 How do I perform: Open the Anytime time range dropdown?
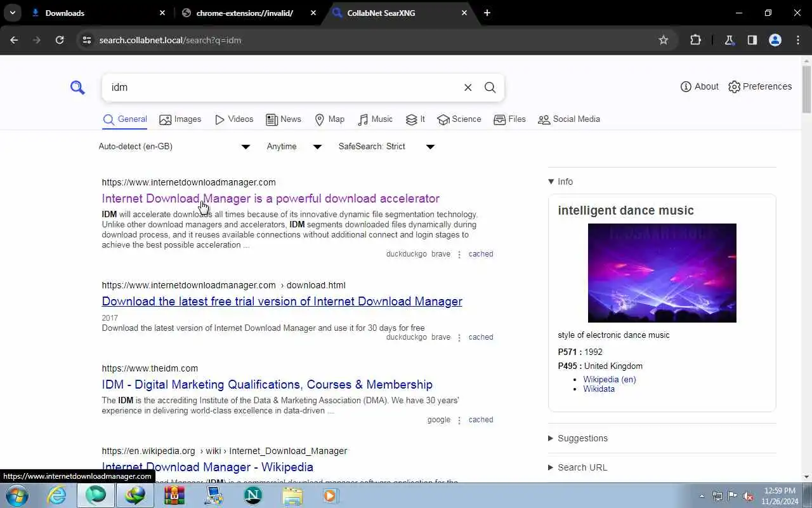[294, 147]
